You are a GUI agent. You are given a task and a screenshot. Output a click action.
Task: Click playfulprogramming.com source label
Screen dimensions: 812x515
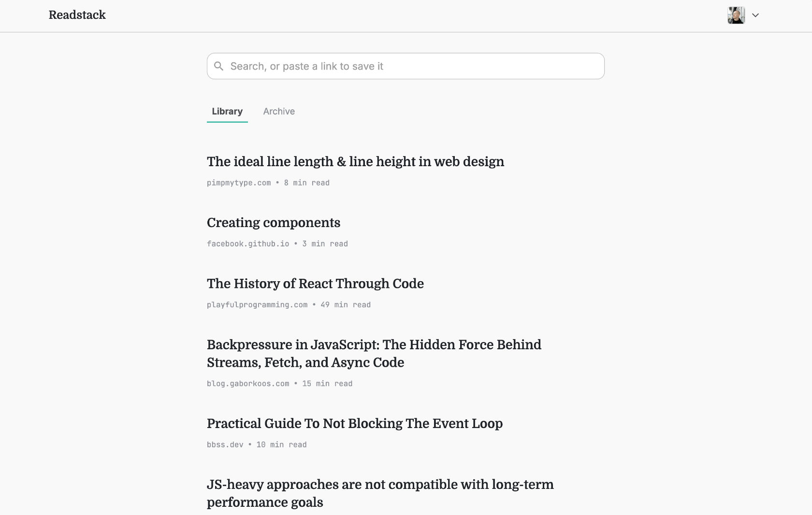[x=257, y=304]
